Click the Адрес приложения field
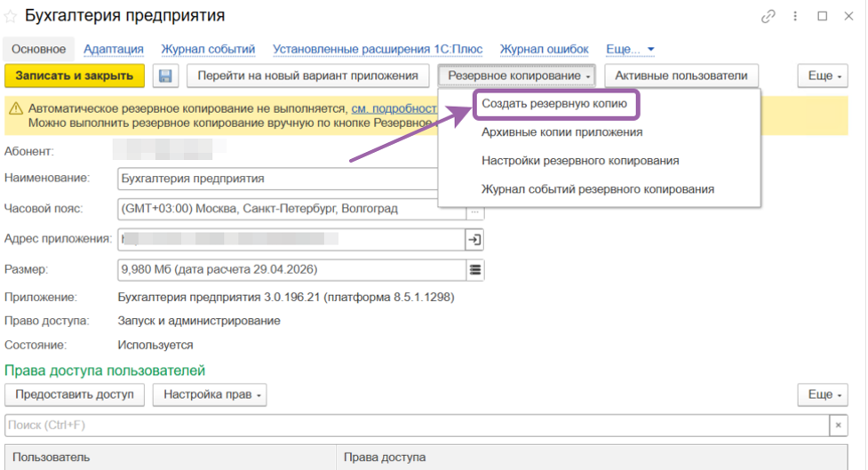868x470 pixels. pyautogui.click(x=291, y=240)
